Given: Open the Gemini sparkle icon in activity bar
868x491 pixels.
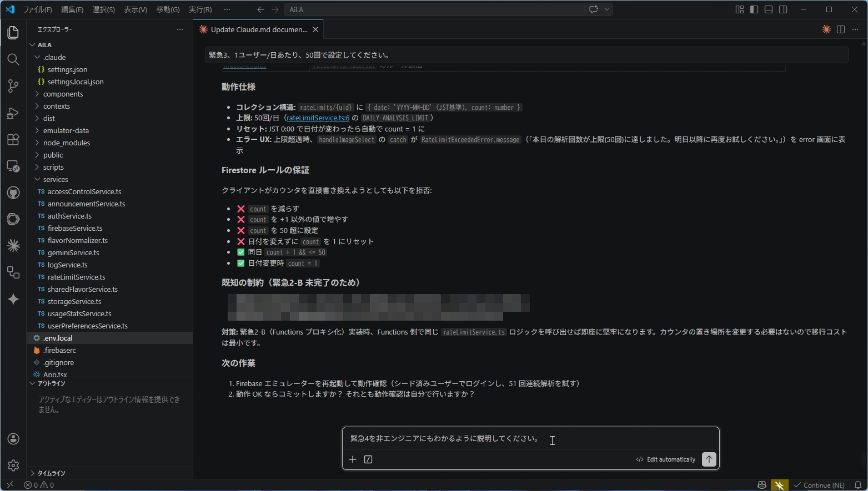Looking at the screenshot, I should (x=13, y=299).
